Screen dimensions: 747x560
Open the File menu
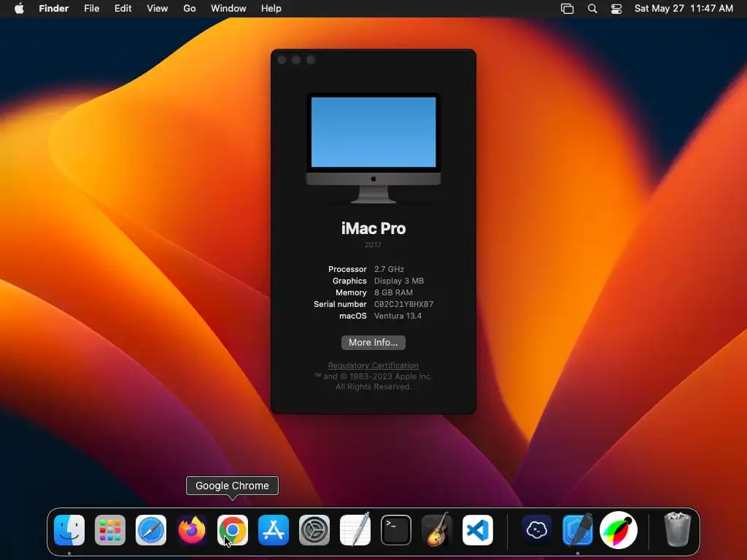[91, 9]
